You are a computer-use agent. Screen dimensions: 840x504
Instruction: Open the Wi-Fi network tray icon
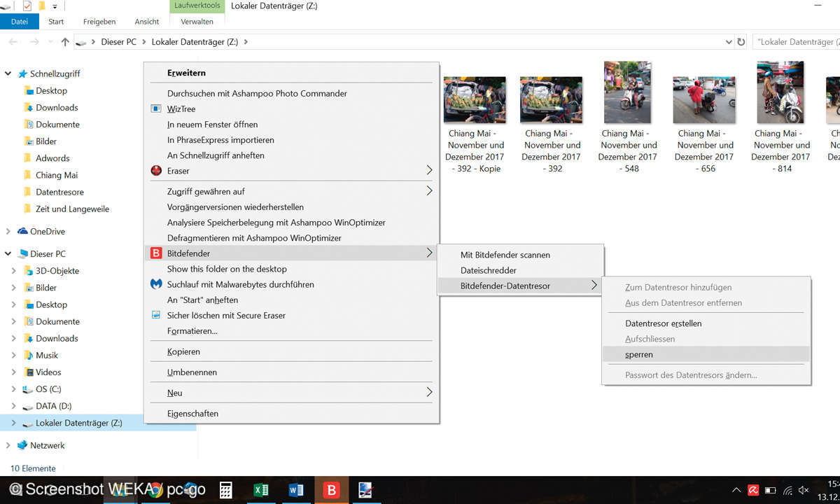pyautogui.click(x=787, y=490)
